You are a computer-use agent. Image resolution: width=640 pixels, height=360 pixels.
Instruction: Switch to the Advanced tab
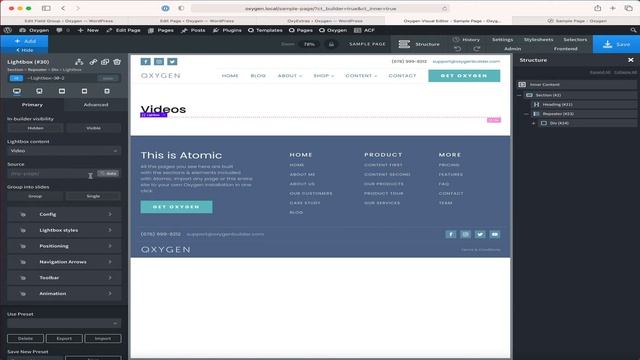pos(96,105)
